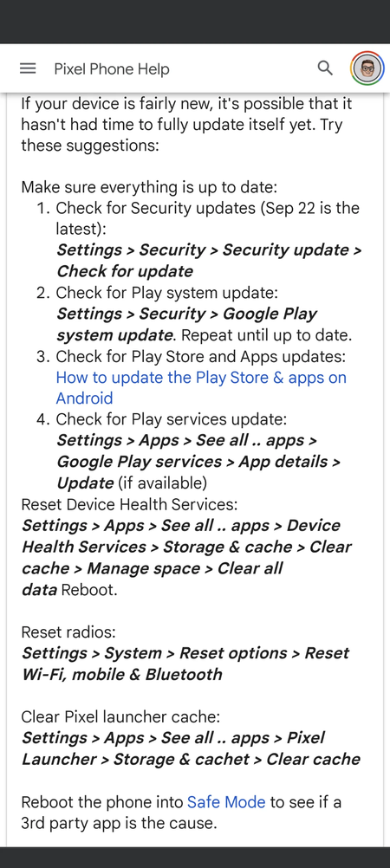The height and width of the screenshot is (868, 390).
Task: Go to the Pixel Phone Help home title
Action: (x=111, y=69)
